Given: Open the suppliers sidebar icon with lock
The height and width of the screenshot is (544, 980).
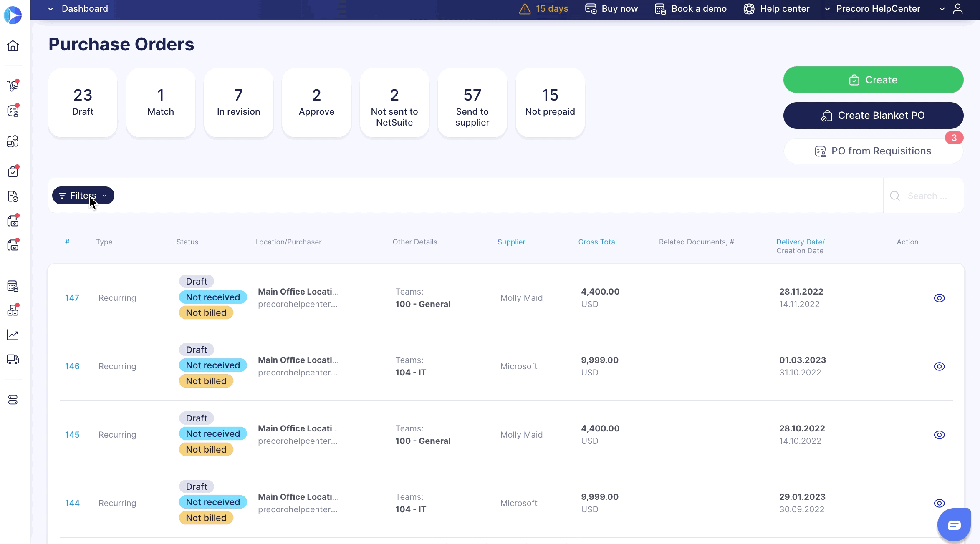Looking at the screenshot, I should (x=13, y=141).
